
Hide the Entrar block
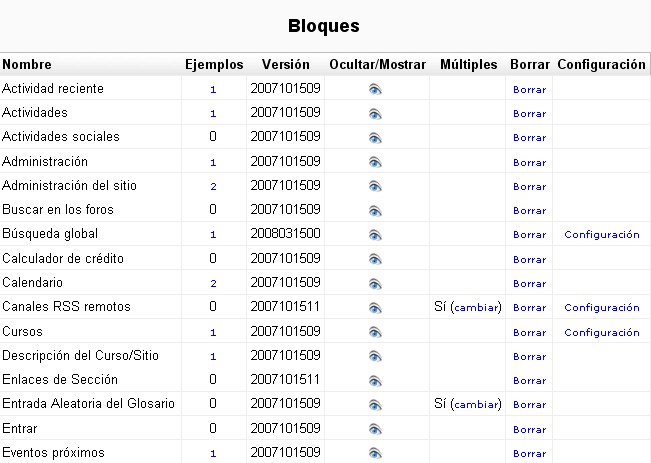pyautogui.click(x=375, y=429)
